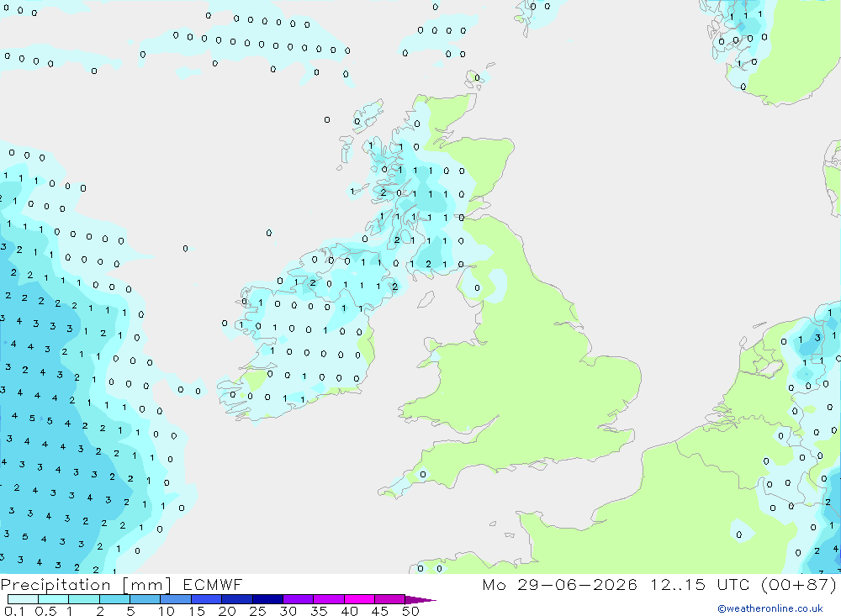The height and width of the screenshot is (616, 841).
Task: Click the date 'Mo 29-06-2026' text
Action: [x=559, y=584]
